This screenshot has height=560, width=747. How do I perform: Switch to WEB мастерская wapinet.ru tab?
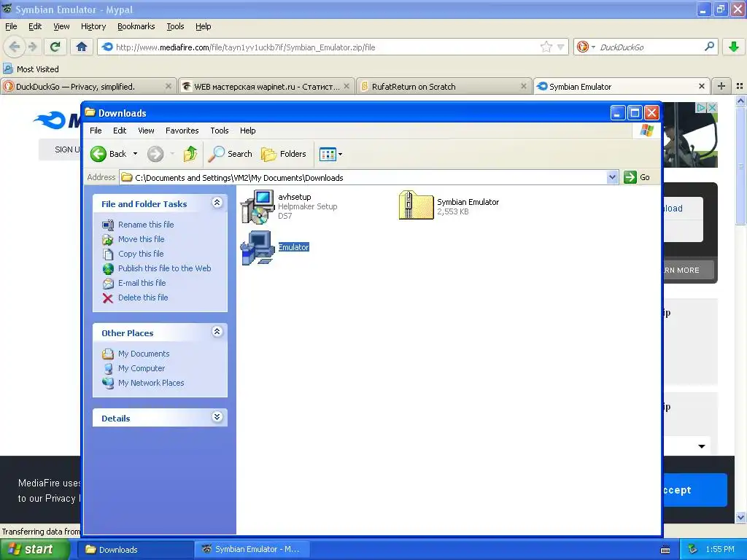pos(266,87)
